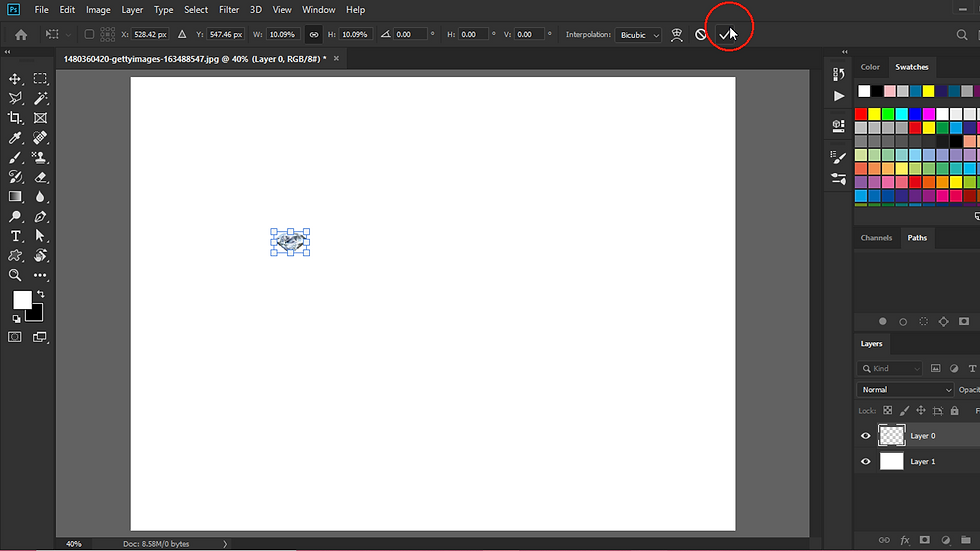Close the document tab

[x=336, y=58]
